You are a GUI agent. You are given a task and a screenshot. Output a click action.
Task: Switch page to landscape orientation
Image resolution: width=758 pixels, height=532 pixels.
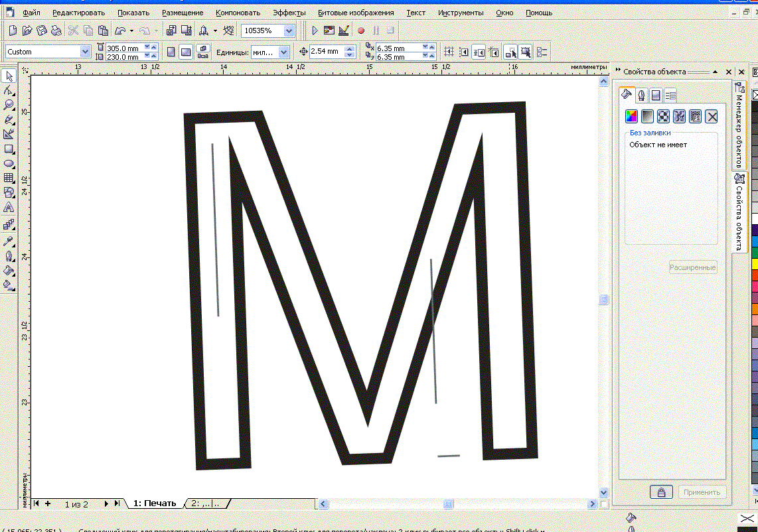(x=186, y=52)
